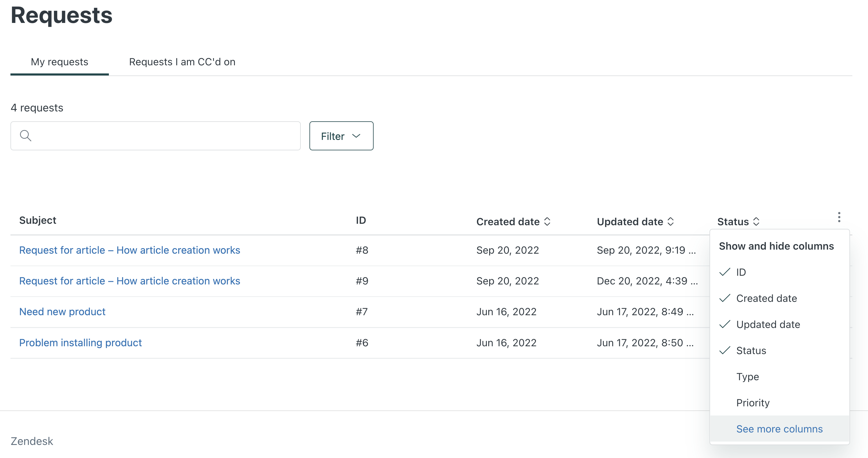Click See more columns link

click(x=779, y=428)
